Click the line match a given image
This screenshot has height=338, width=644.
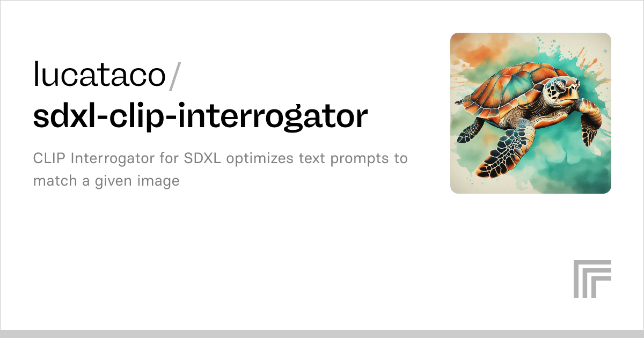[x=106, y=182]
